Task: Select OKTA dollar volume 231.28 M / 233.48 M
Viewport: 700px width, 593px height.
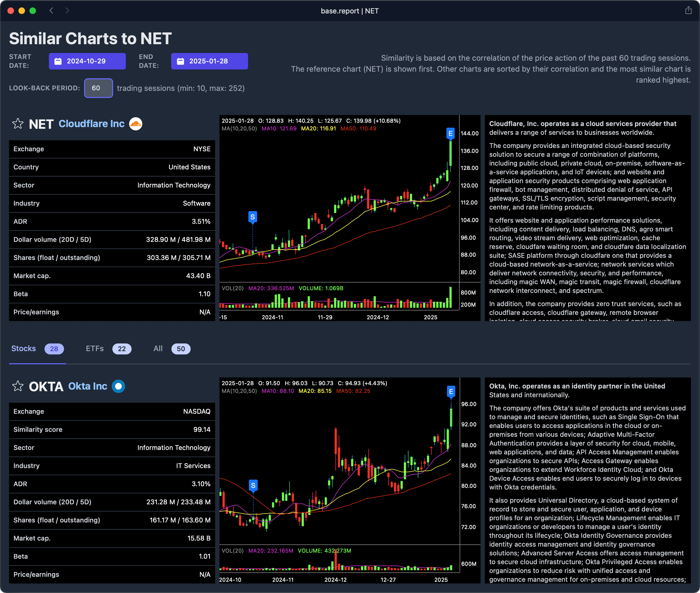Action: pos(178,502)
